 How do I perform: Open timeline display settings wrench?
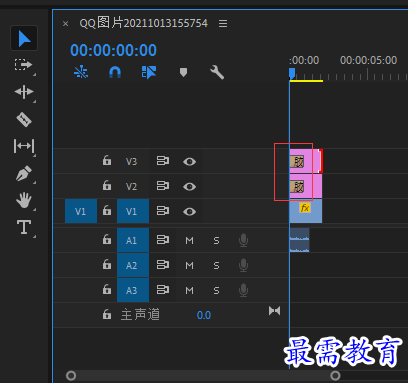tap(217, 72)
